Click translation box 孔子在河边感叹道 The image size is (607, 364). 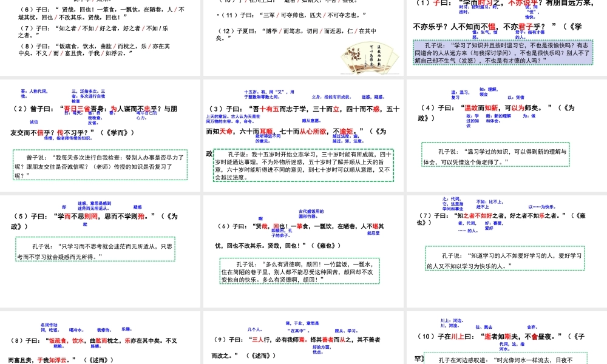[x=506, y=358]
